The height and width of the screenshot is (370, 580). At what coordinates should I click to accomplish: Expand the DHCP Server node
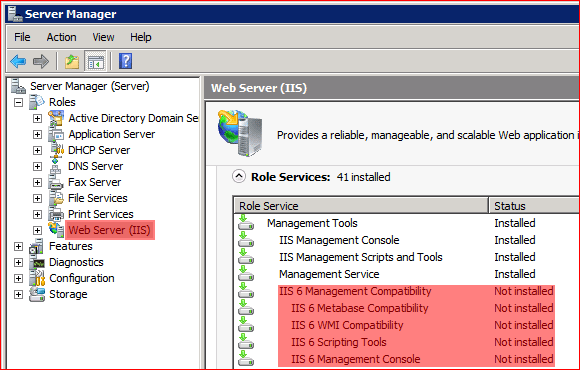pos(37,151)
